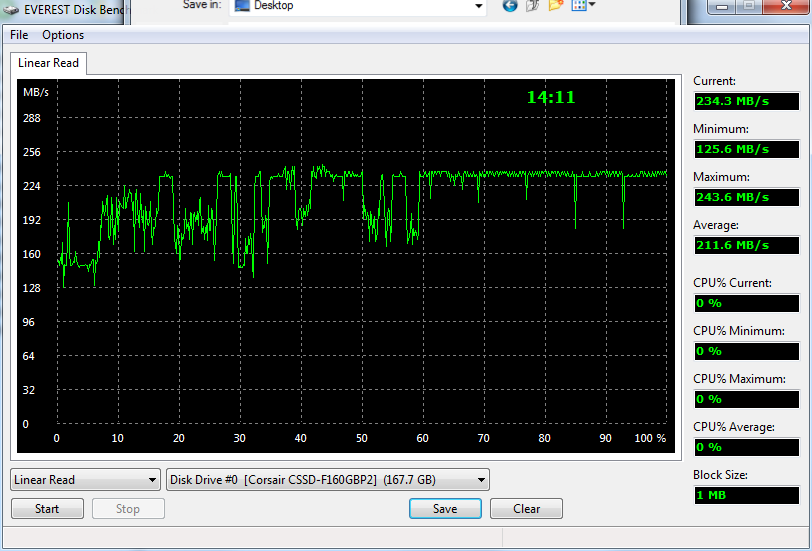Screen dimensions: 812x551
Task: Click the CPU% Maximum value field
Action: [x=747, y=399]
